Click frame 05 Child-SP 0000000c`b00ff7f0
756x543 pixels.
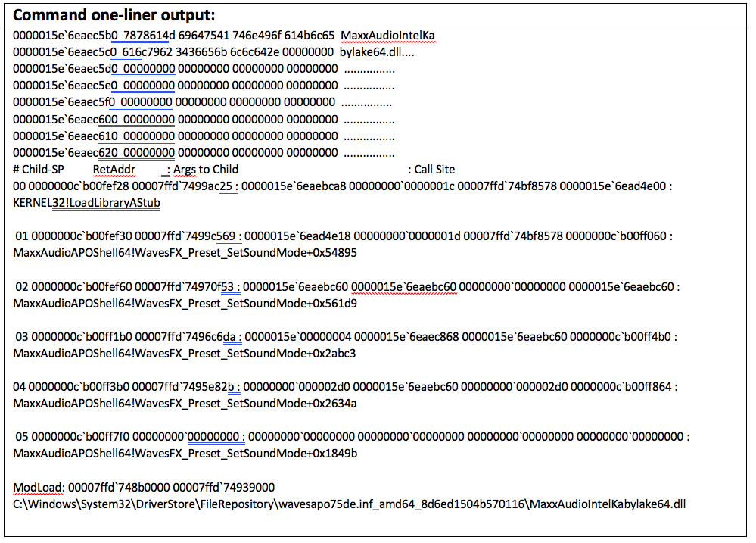80,437
